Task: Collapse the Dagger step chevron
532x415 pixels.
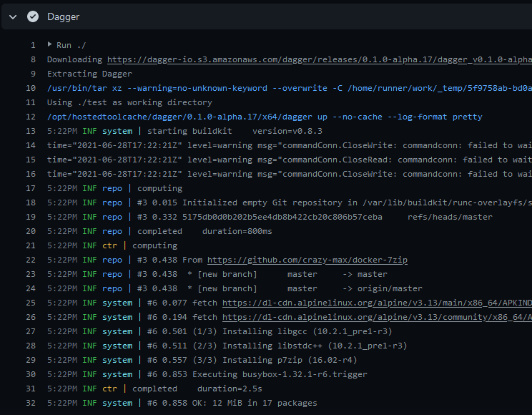Action: point(13,16)
